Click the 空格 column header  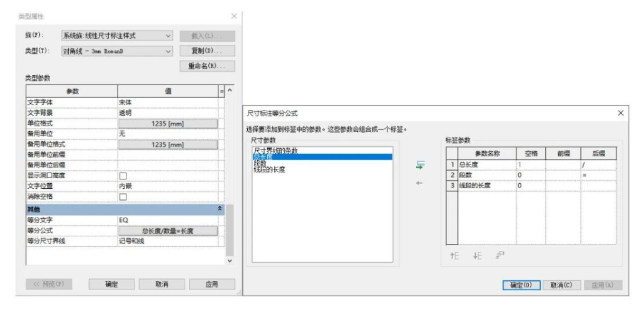(531, 154)
